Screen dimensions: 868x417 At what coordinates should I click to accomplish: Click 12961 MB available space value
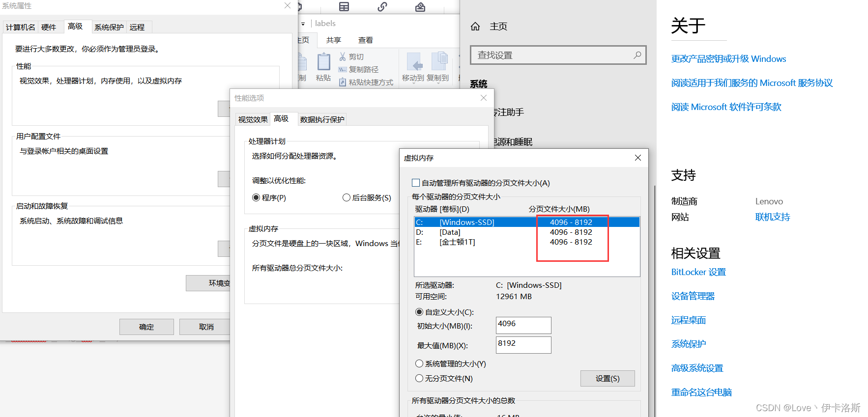(514, 297)
